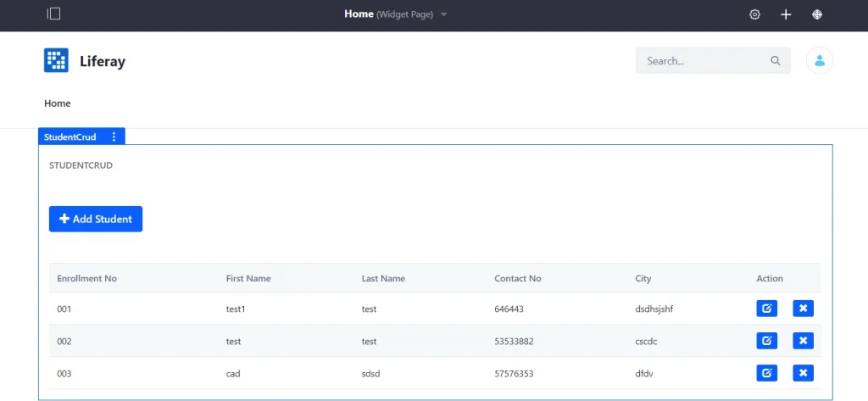
Task: Click the Last Name column header
Action: pos(384,278)
